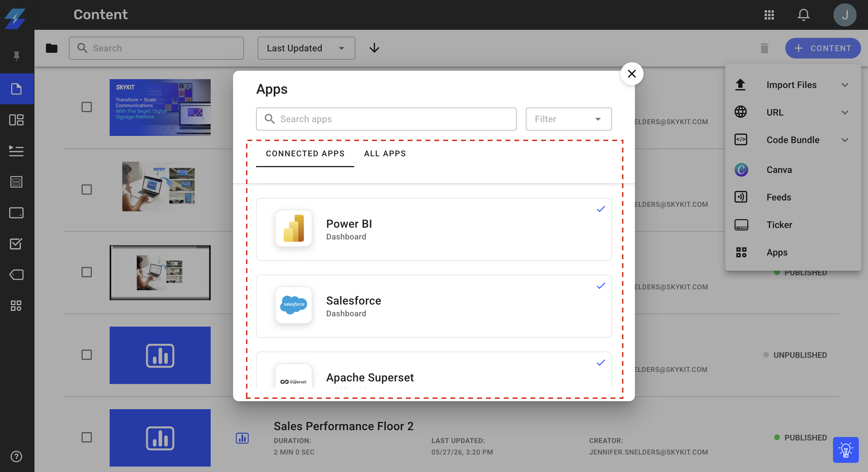The width and height of the screenshot is (868, 472).
Task: Open the playlists icon in sidebar
Action: point(16,151)
